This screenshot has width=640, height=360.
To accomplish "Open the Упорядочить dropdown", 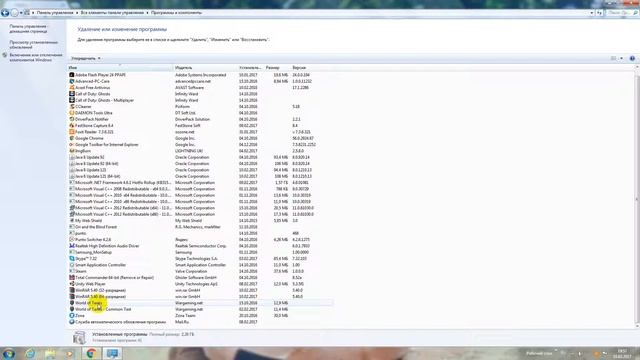I will coord(86,58).
